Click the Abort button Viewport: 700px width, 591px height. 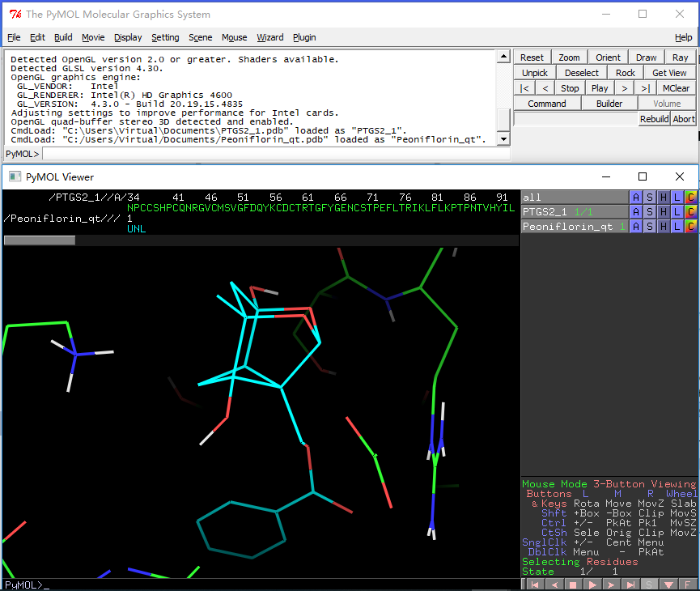pyautogui.click(x=684, y=119)
